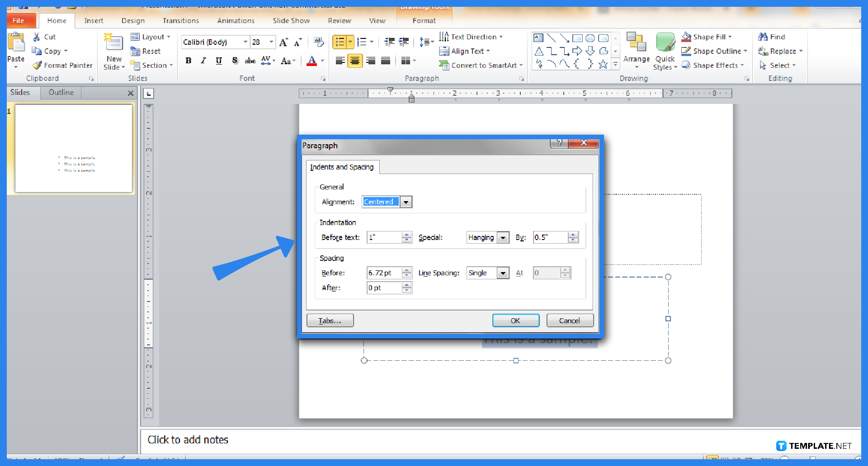Viewport: 868px width, 466px height.
Task: Toggle Bold formatting
Action: 189,61
